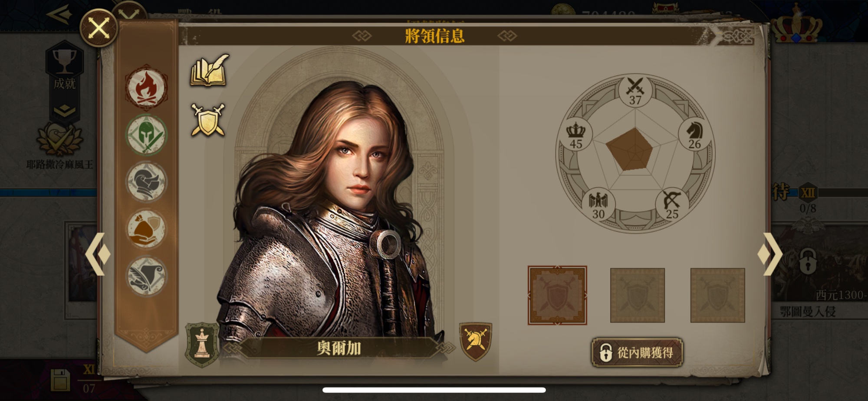
Task: Select the quill scroll category icon
Action: (146, 277)
